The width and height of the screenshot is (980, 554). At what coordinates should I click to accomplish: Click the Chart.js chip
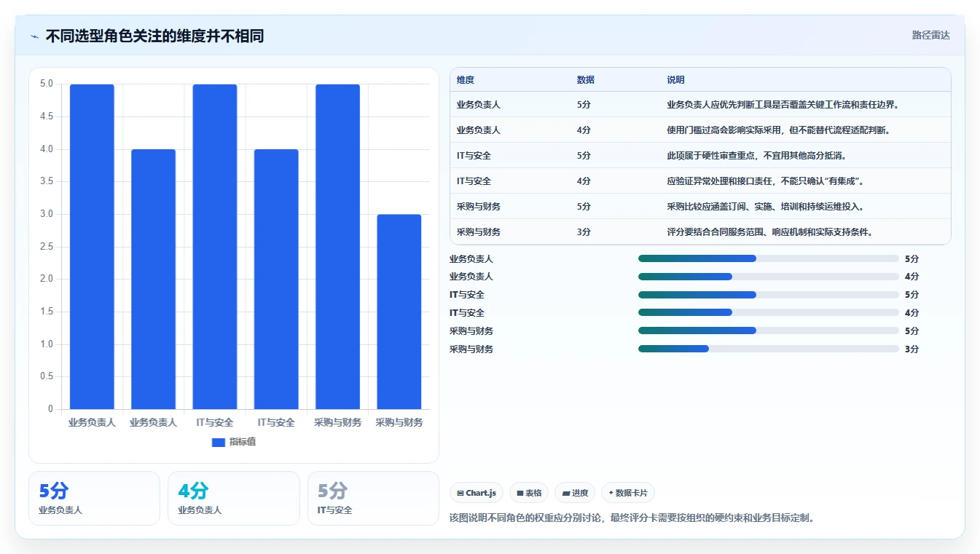(477, 493)
